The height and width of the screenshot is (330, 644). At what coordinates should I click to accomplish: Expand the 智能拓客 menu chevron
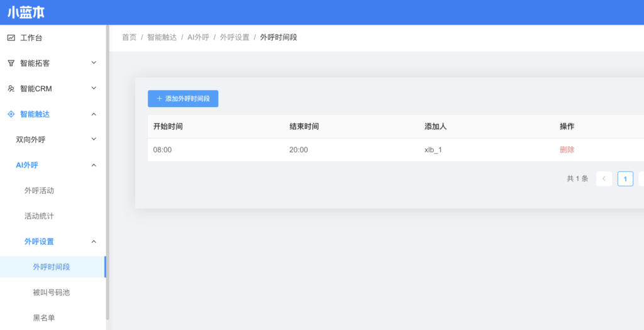94,63
